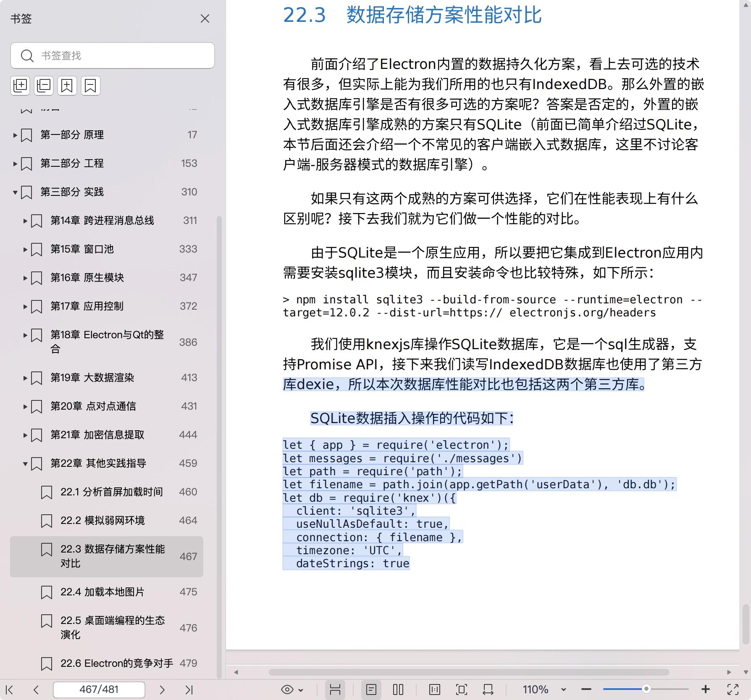Open the eye view mode dropdown arrow
The height and width of the screenshot is (700, 751).
(x=301, y=690)
